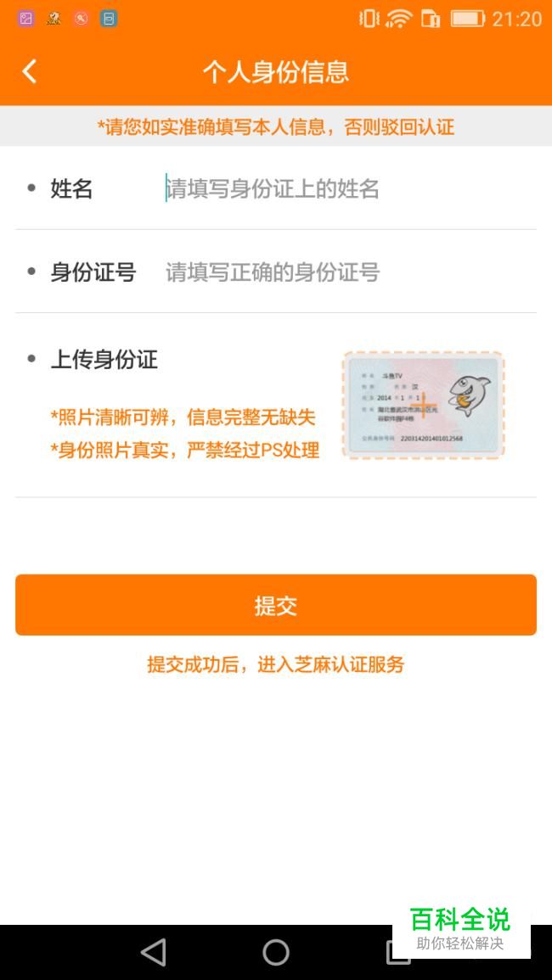
Task: Tap Android recent apps square button
Action: 398,953
